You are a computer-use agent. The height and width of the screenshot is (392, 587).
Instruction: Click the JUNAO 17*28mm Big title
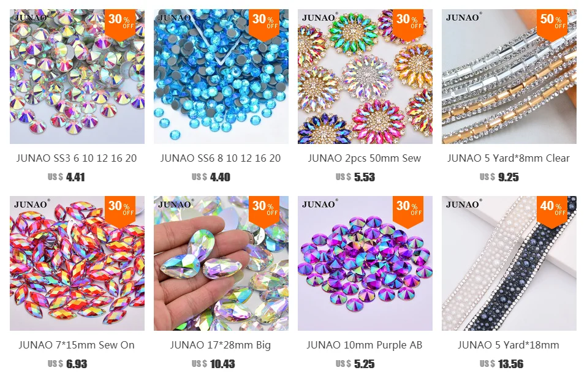tap(221, 345)
